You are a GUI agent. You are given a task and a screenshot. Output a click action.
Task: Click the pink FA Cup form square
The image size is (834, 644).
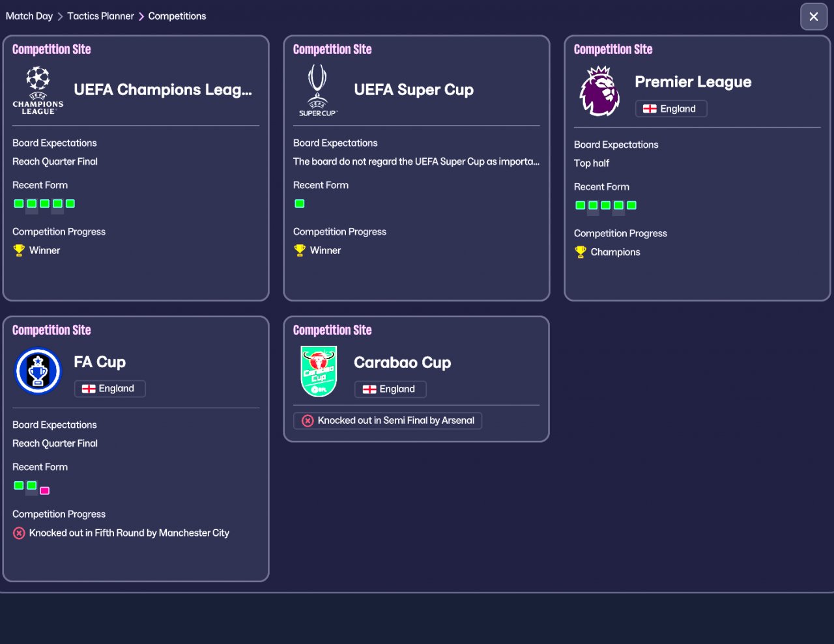pos(45,490)
